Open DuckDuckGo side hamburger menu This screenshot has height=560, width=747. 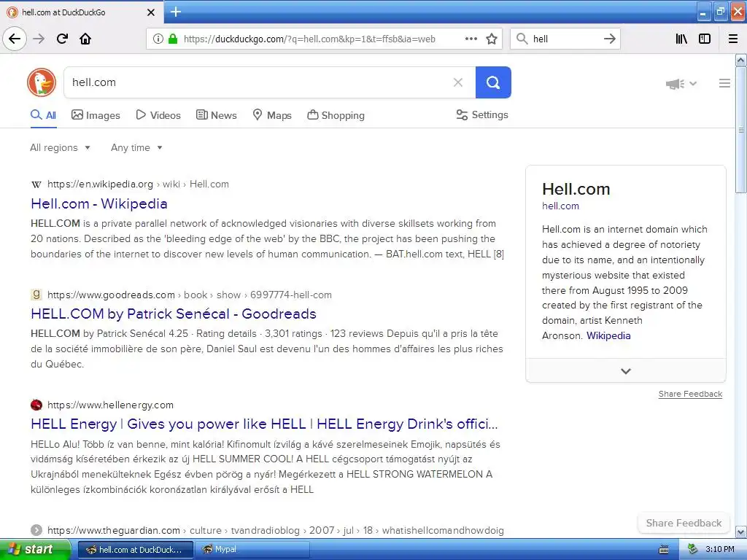click(724, 83)
